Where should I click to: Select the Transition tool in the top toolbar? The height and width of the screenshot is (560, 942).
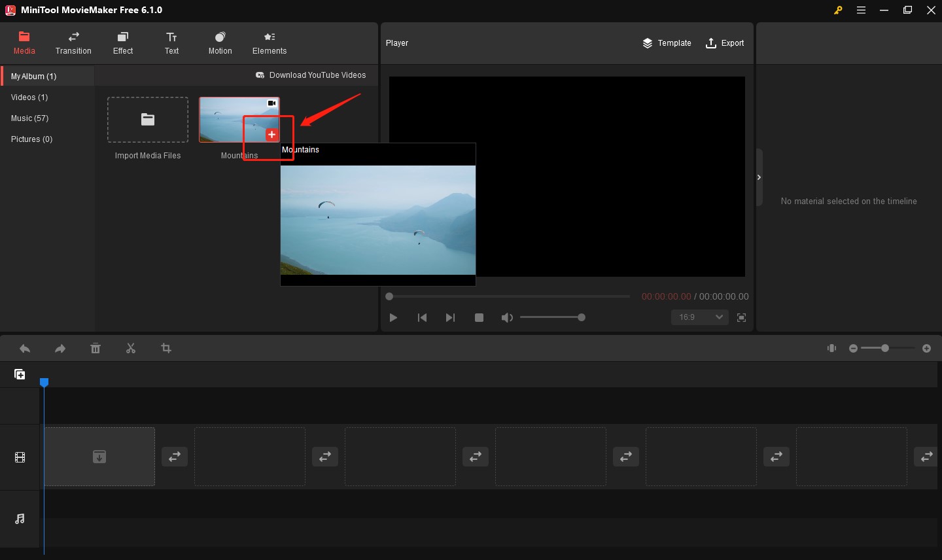click(73, 43)
